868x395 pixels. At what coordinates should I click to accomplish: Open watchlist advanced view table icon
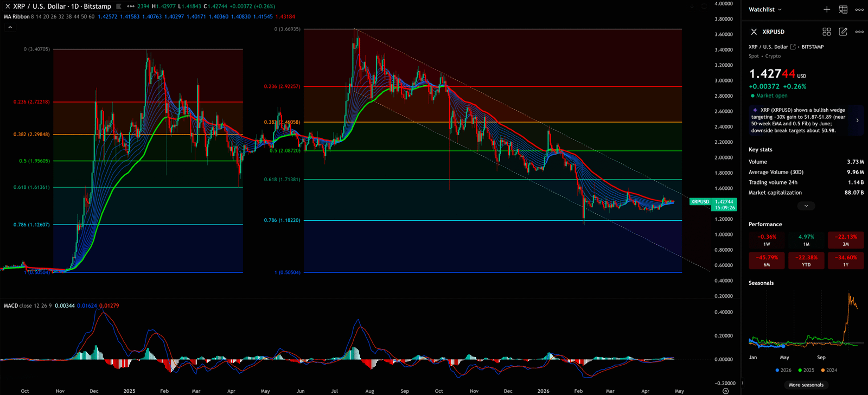[x=843, y=9]
